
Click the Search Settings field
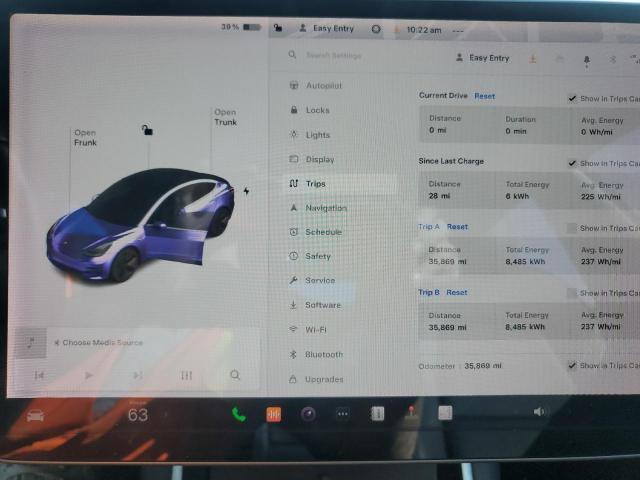click(x=334, y=55)
